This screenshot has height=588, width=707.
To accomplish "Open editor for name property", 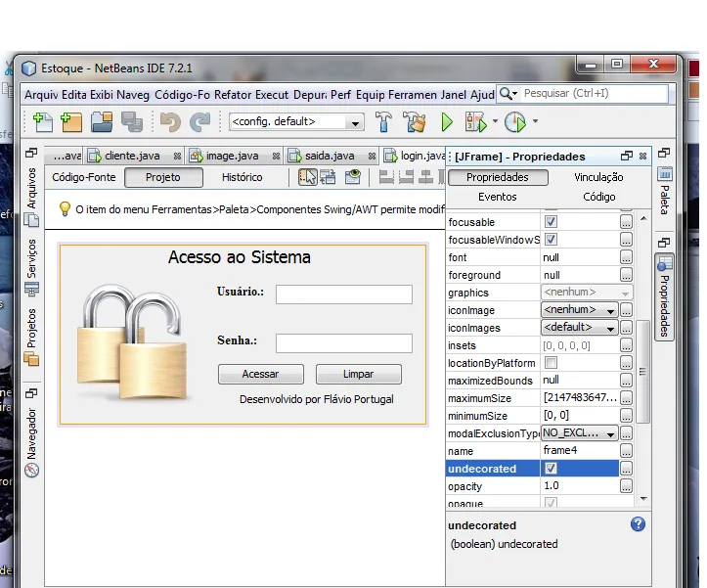I will click(626, 450).
